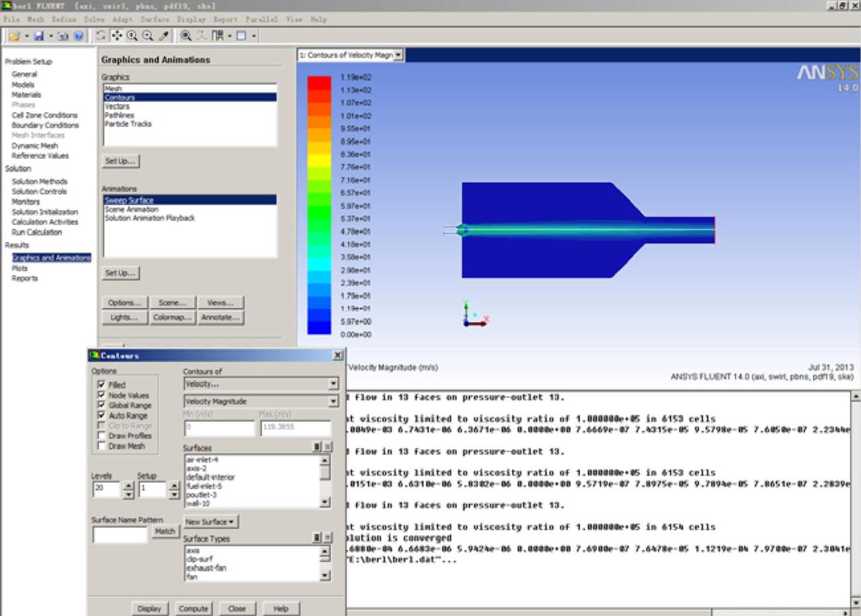Select wall-10 in the Surfaces list

click(x=198, y=503)
